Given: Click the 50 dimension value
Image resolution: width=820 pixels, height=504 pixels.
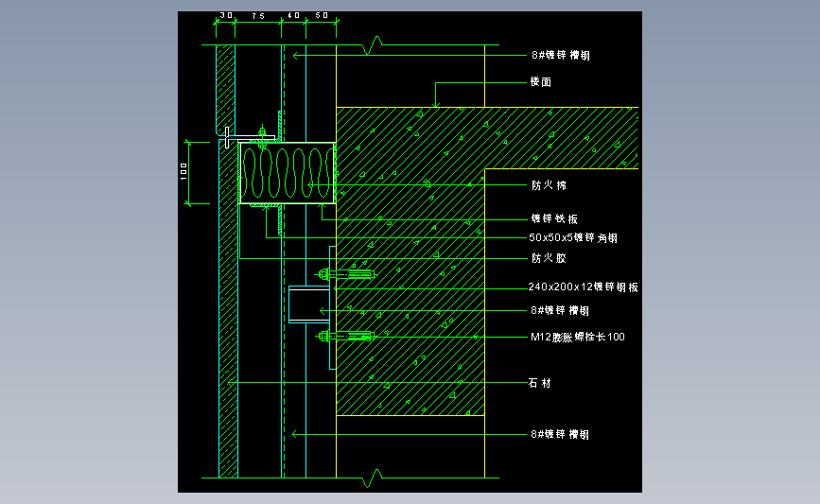Looking at the screenshot, I should click(322, 16).
